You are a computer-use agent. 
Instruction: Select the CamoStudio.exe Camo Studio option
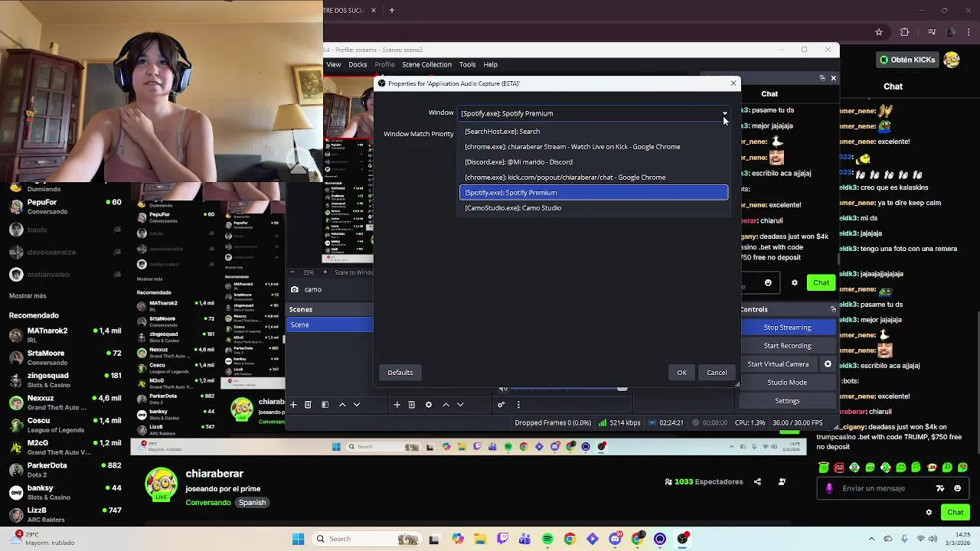(x=593, y=208)
